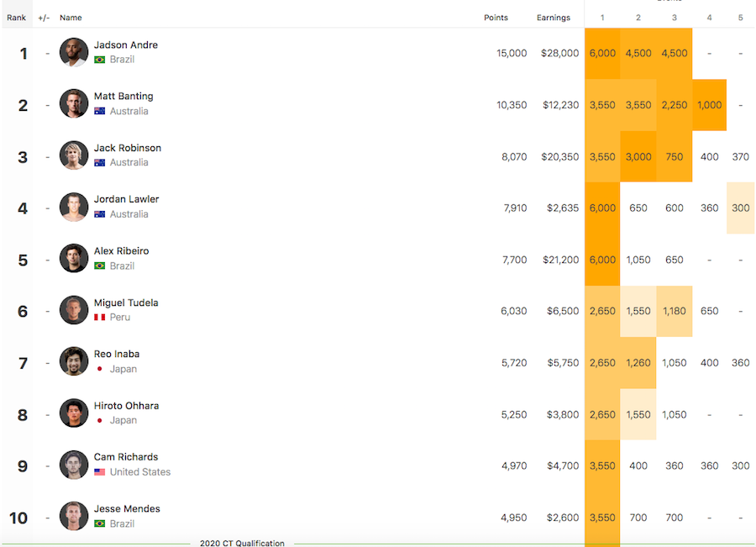
Task: Click Matt Banting's 10,350 points total
Action: (512, 105)
